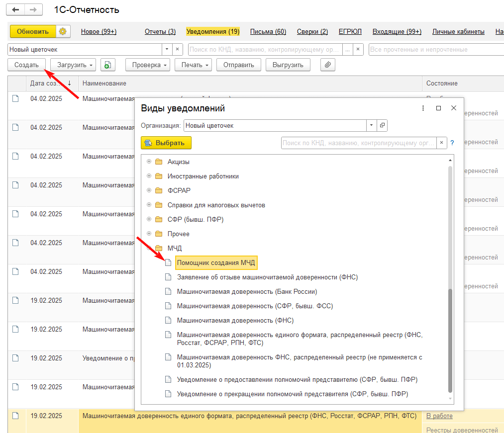504x433 pixels.
Task: Expand the ФСРАР folder node
Action: [149, 190]
